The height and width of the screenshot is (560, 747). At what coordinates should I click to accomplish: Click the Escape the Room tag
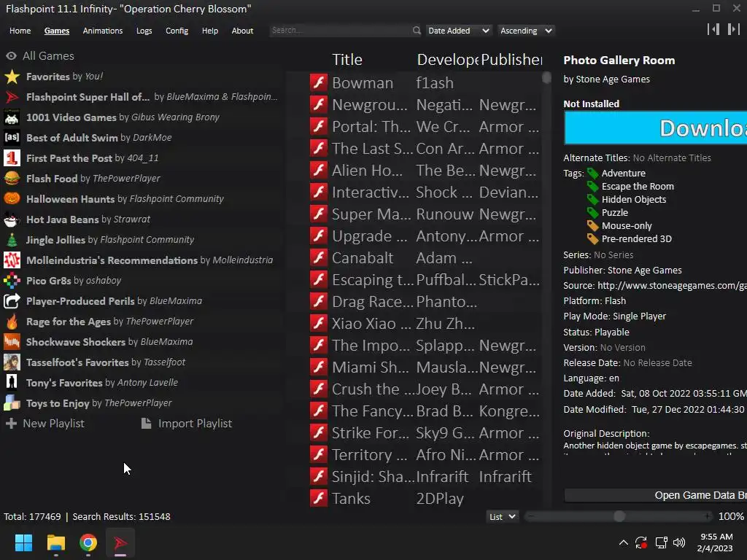coord(638,186)
